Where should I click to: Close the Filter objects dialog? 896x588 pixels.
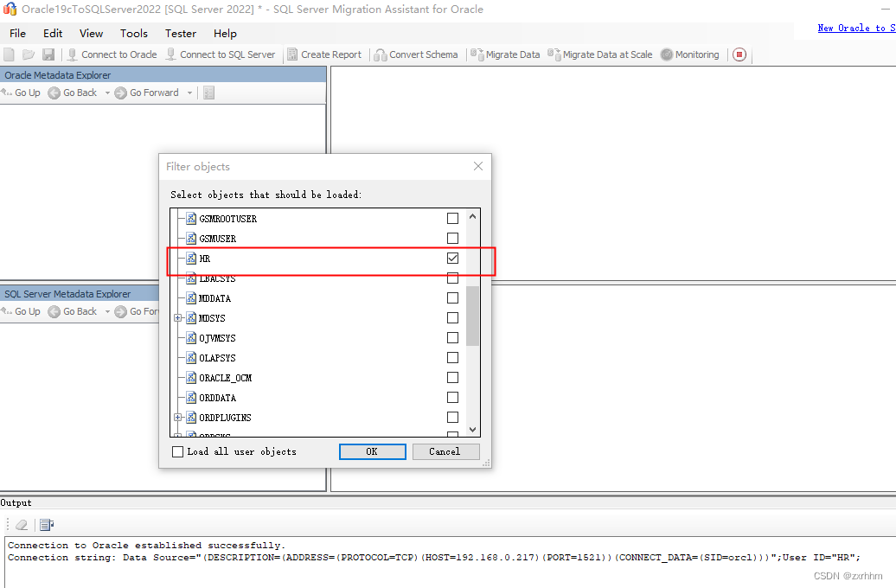point(478,166)
